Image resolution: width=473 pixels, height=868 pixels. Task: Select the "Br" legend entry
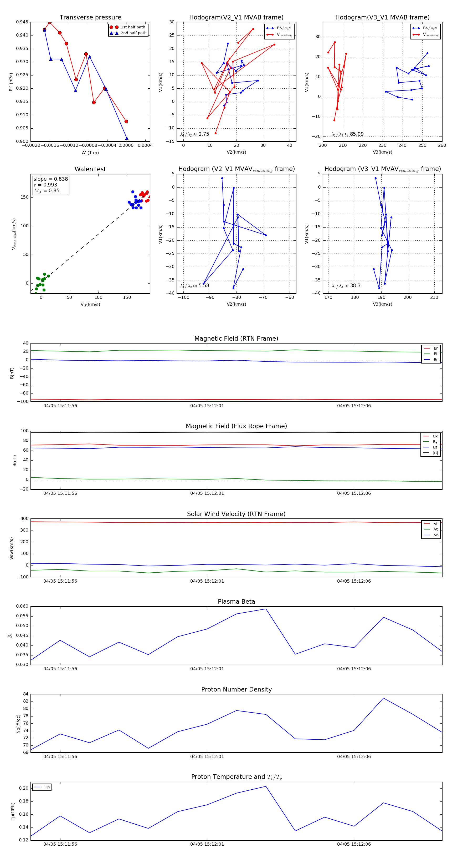[x=431, y=349]
